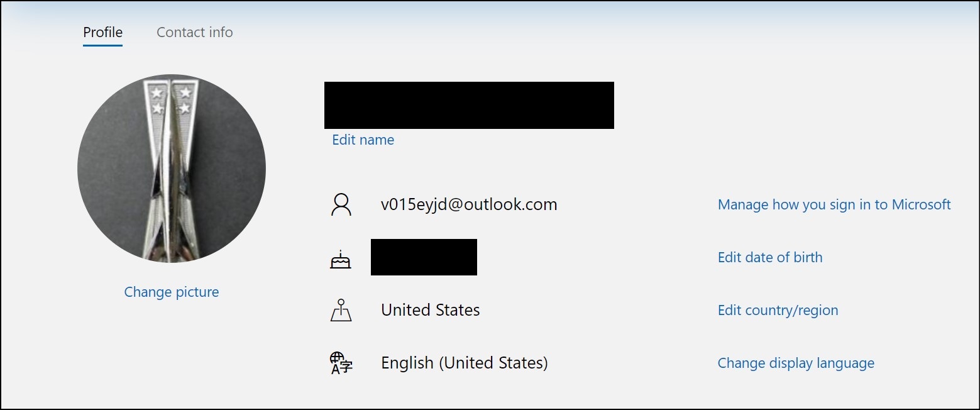Viewport: 980px width, 410px height.
Task: Open the Change picture link
Action: tap(172, 292)
